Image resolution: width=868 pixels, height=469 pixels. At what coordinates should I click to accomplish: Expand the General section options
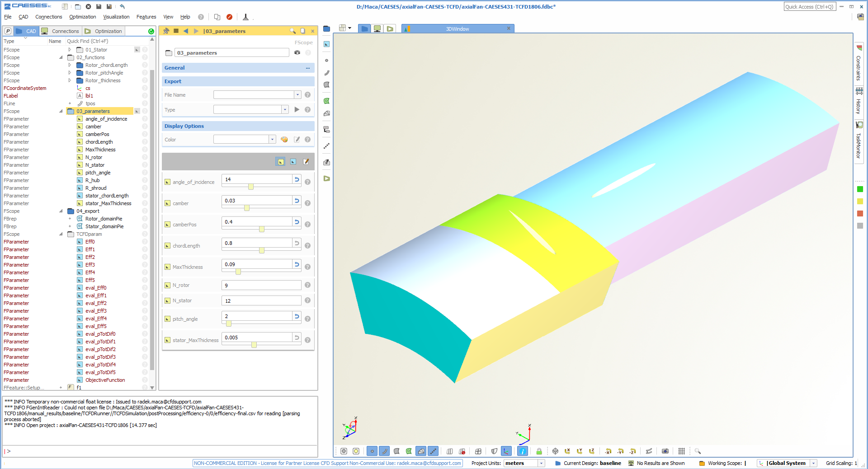[x=307, y=68]
